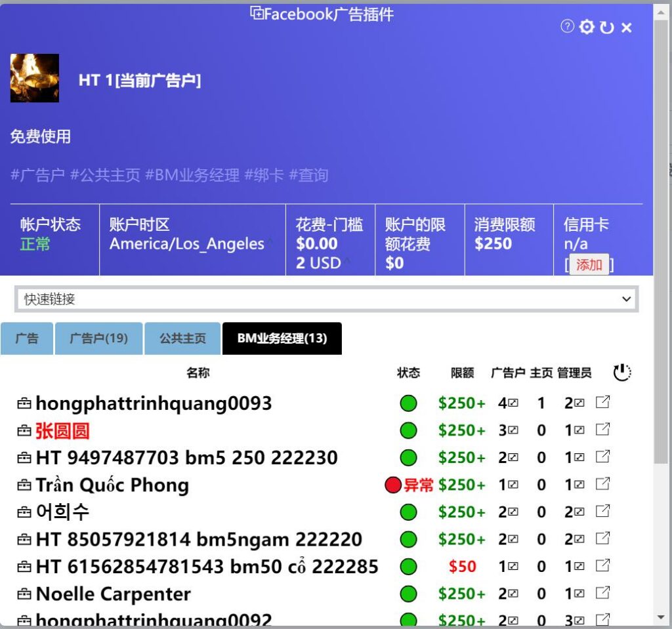Viewport: 672px width, 629px height.
Task: Edit admins icon in Noelle Carpenter row
Action: (x=579, y=594)
